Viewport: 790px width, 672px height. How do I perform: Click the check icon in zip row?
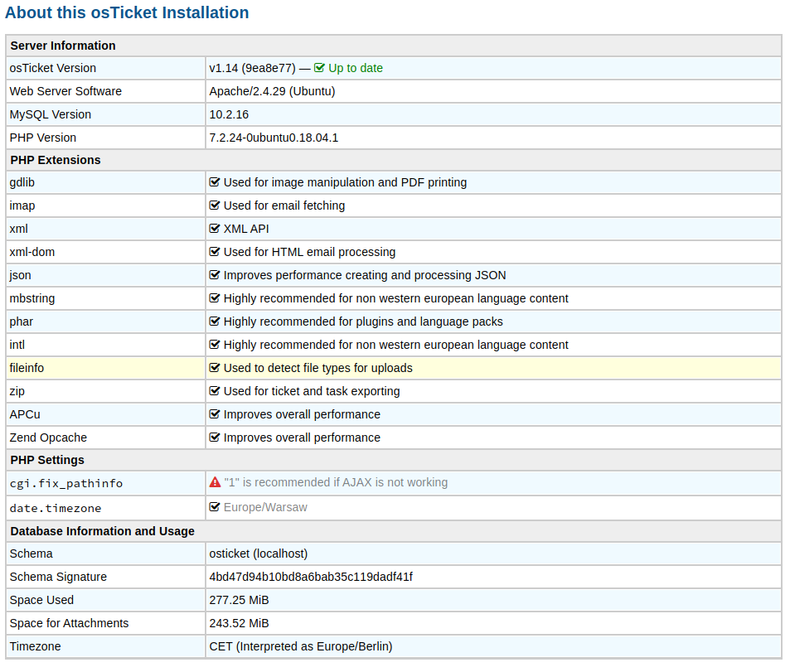point(215,390)
